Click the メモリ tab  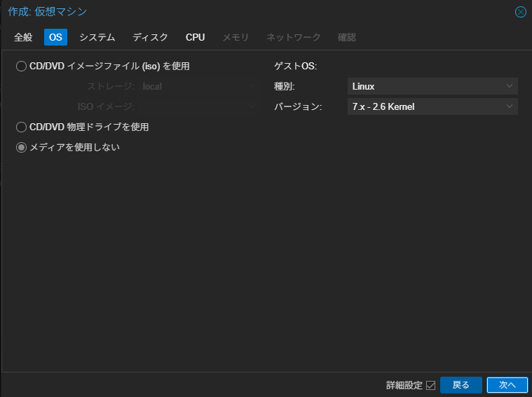(236, 37)
